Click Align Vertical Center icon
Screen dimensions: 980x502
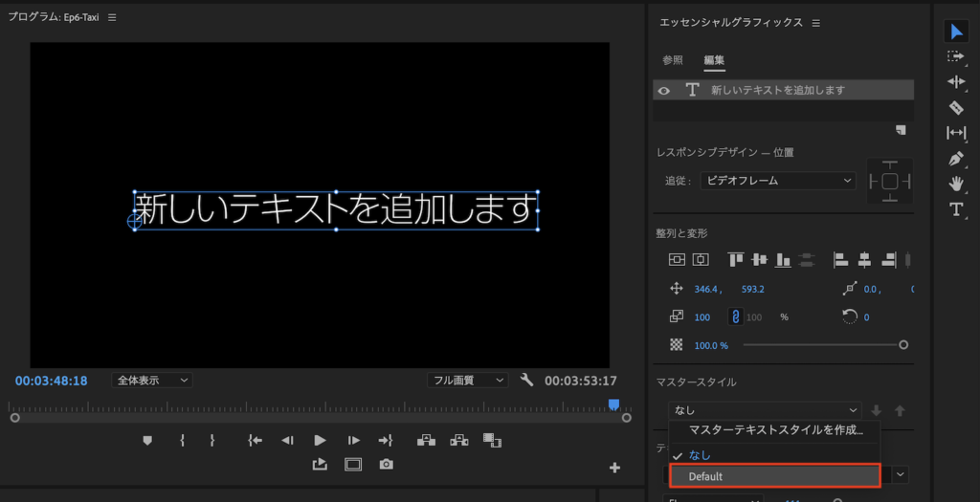coord(759,260)
